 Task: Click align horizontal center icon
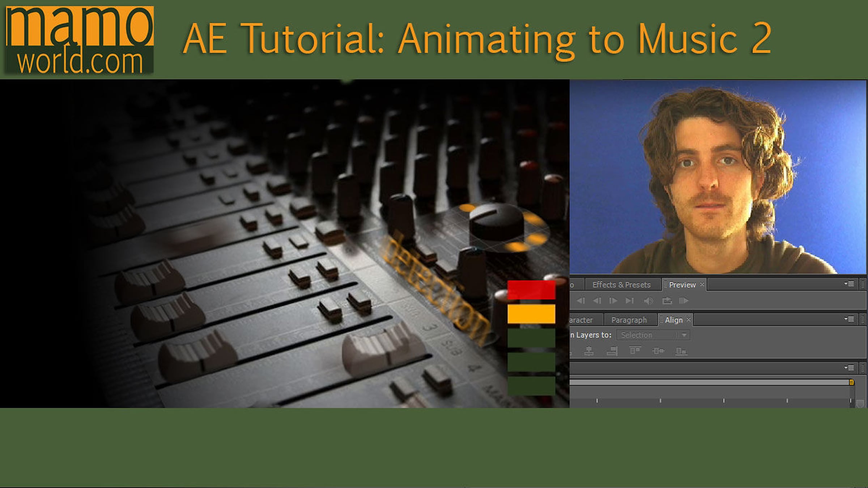589,351
